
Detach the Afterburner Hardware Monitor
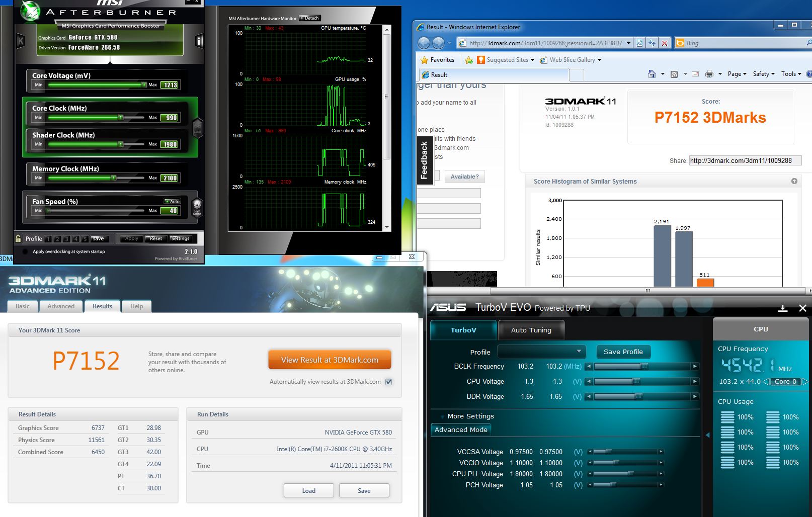[x=309, y=18]
